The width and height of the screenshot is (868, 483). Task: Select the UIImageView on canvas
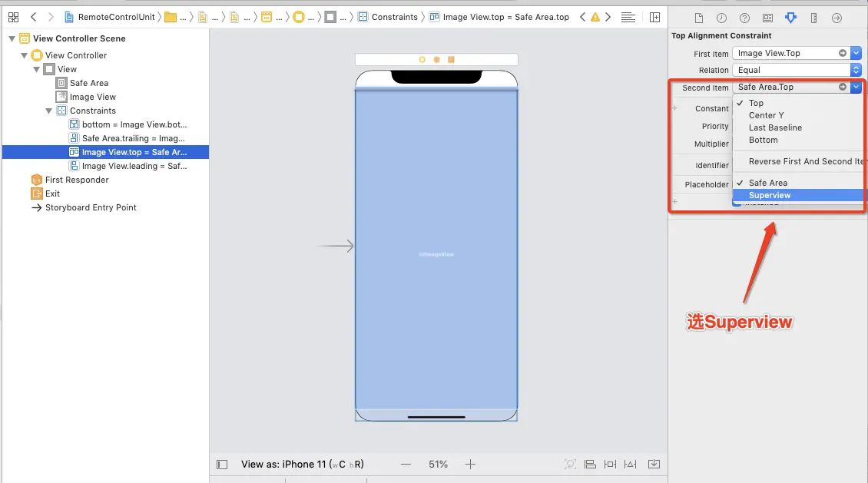pos(436,249)
